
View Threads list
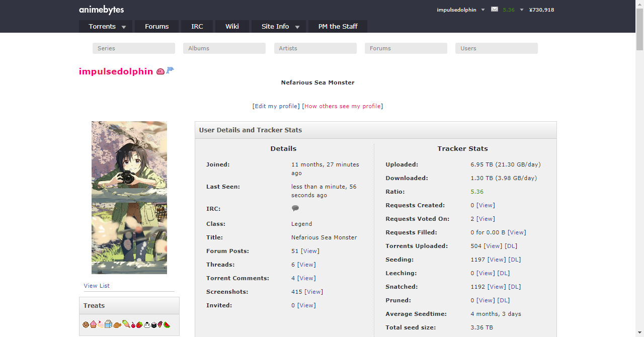pyautogui.click(x=306, y=265)
